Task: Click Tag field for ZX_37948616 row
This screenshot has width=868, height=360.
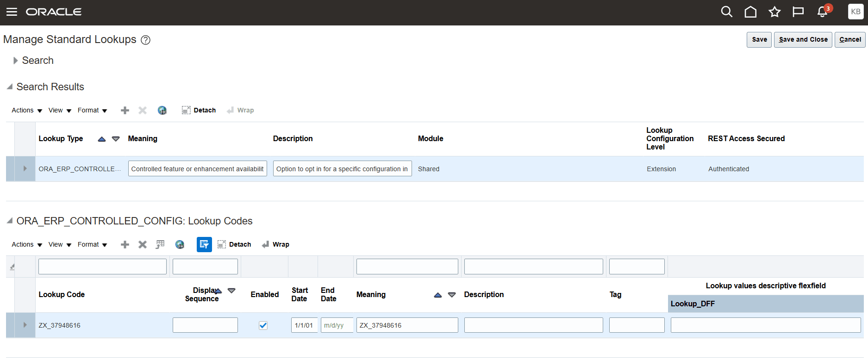Action: [x=637, y=325]
